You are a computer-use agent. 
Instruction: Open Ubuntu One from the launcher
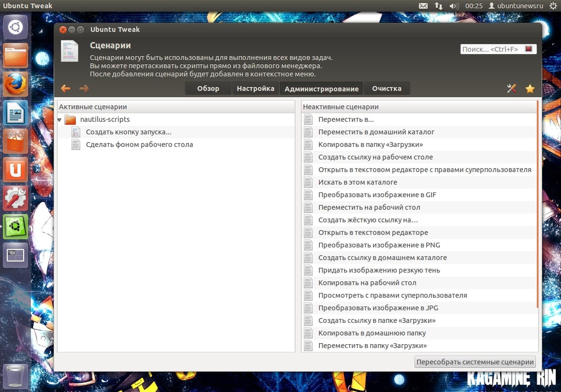click(x=15, y=170)
